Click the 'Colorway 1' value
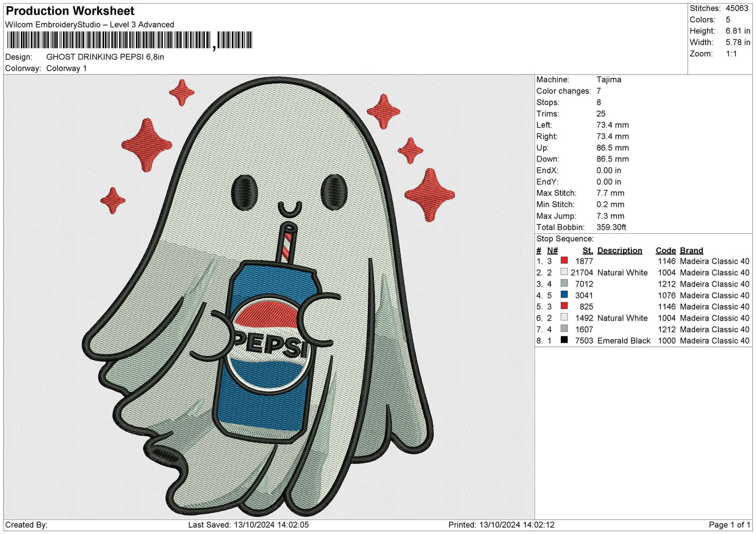The width and height of the screenshot is (756, 534). point(66,69)
